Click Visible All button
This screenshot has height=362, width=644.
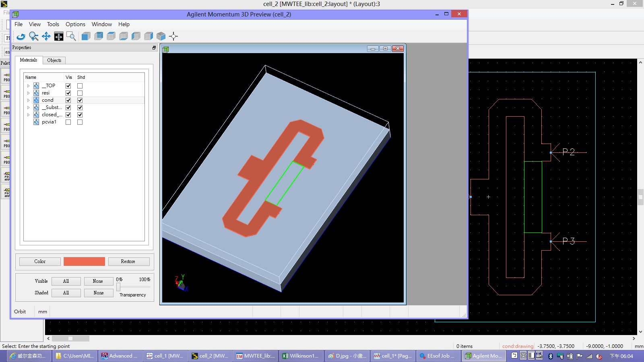(66, 281)
